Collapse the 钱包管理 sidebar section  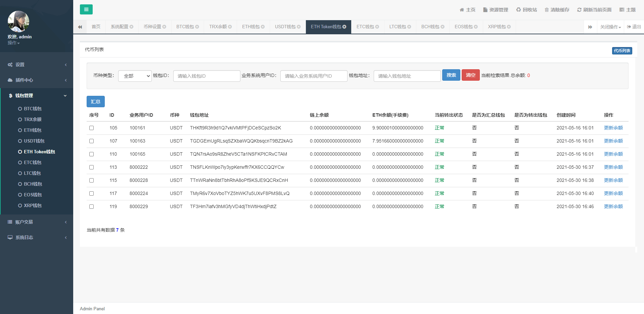[37, 95]
